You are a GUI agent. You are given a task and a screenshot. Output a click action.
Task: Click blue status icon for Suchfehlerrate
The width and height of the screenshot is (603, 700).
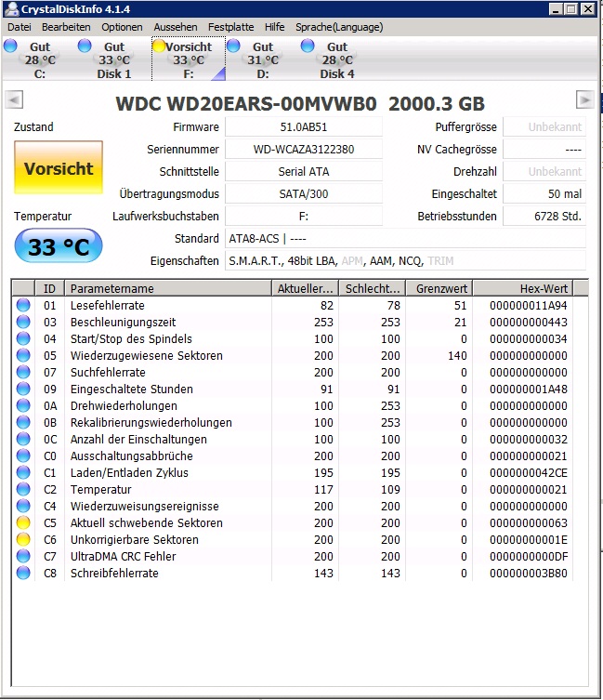[x=23, y=373]
